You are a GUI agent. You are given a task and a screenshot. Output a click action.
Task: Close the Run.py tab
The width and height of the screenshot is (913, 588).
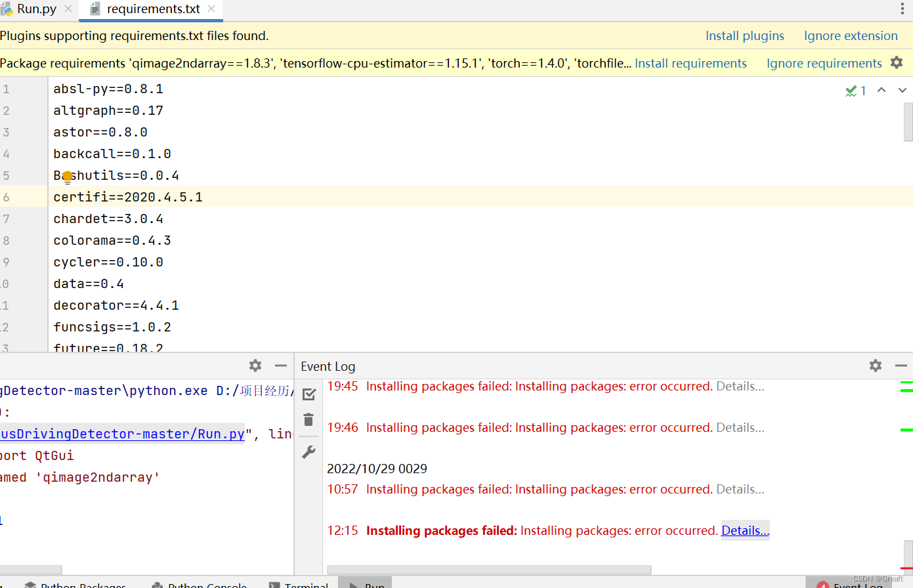[x=68, y=9]
